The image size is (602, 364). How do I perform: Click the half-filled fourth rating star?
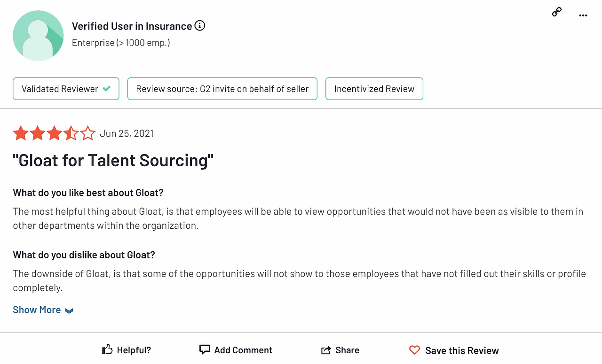pyautogui.click(x=71, y=133)
